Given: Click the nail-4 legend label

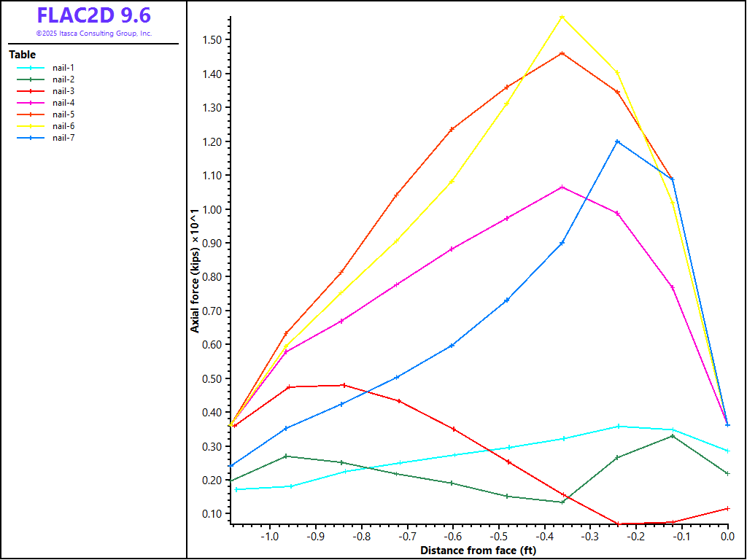Looking at the screenshot, I should coord(63,103).
